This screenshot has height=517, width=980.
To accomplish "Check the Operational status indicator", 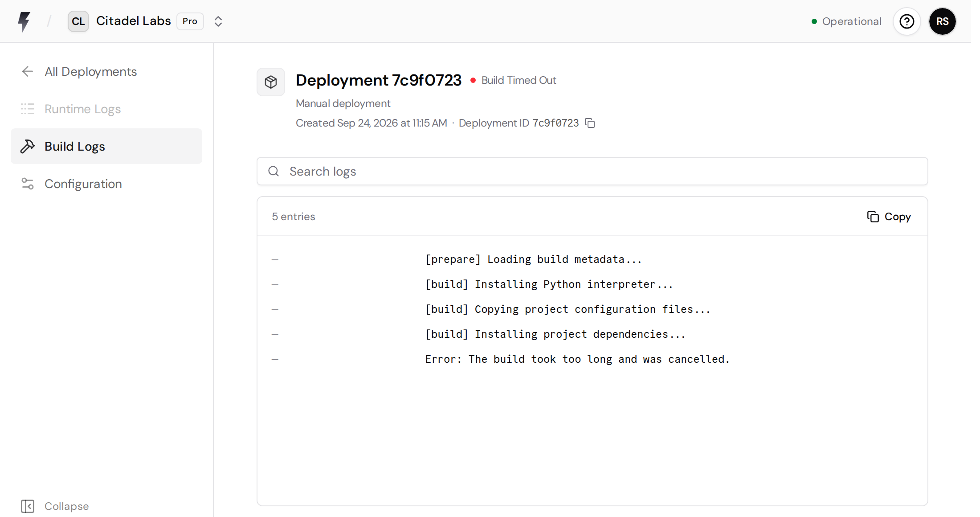I will pos(846,21).
